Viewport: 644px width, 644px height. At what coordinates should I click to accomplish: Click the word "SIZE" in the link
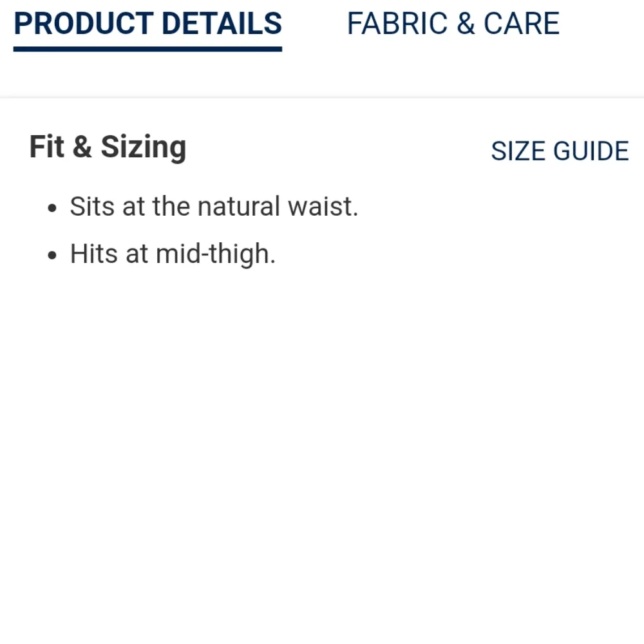[518, 151]
